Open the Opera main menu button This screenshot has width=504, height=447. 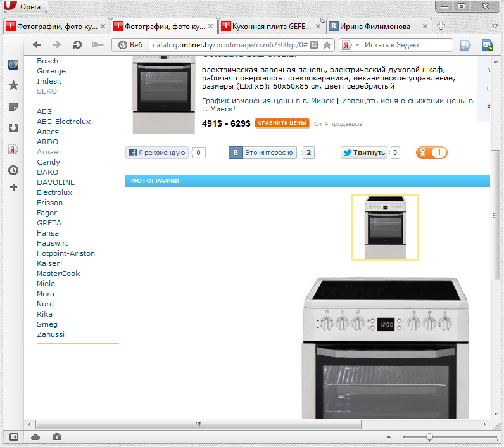pyautogui.click(x=25, y=6)
